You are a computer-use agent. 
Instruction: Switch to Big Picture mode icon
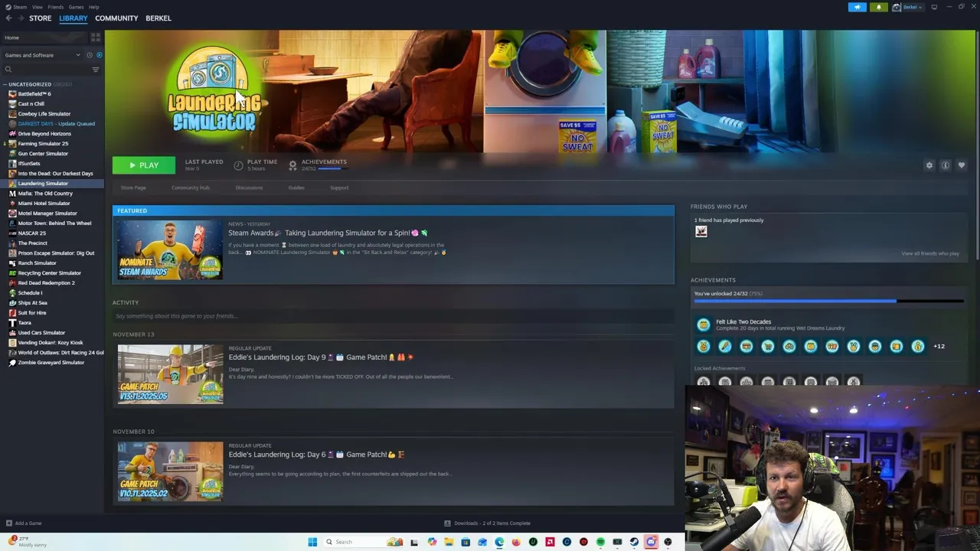tap(934, 7)
